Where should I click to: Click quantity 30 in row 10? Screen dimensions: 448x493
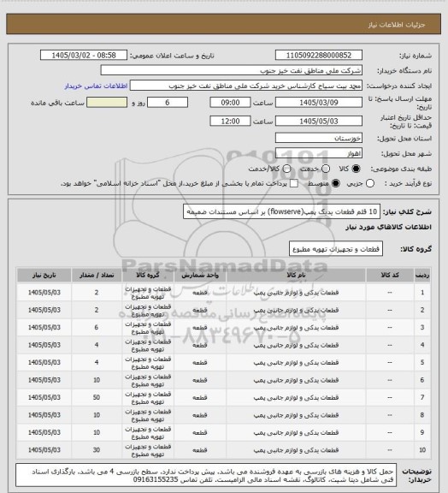click(97, 450)
